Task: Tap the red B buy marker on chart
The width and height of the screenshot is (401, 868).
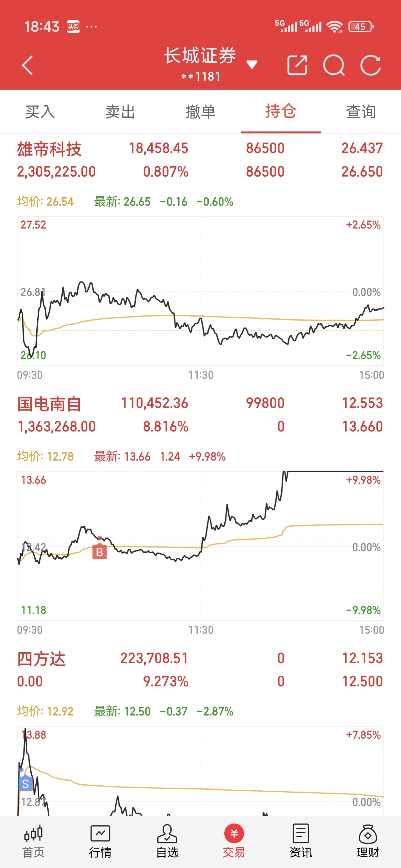Action: [x=100, y=550]
